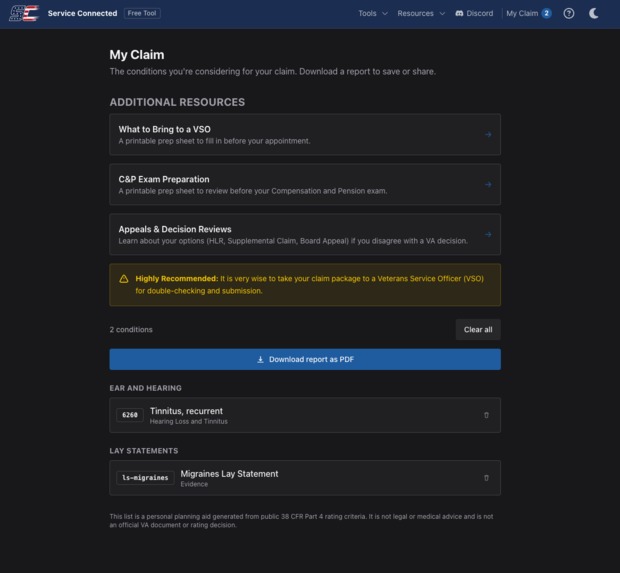Click the arrow on What to Bring to a VSO
The height and width of the screenshot is (573, 620).
488,134
